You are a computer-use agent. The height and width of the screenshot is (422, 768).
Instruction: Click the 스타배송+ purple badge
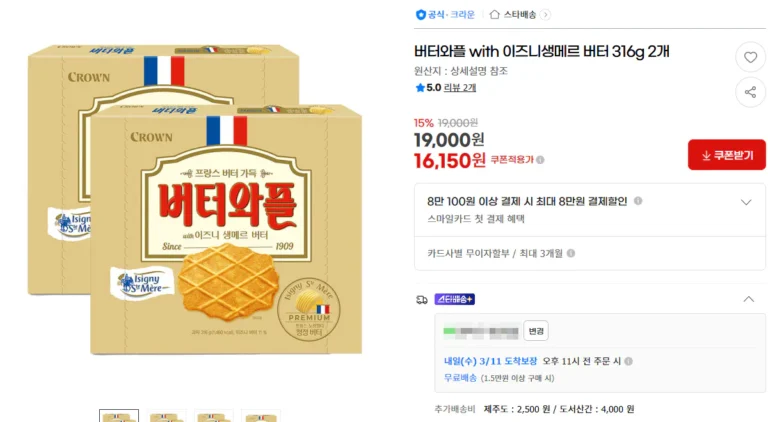(x=454, y=299)
